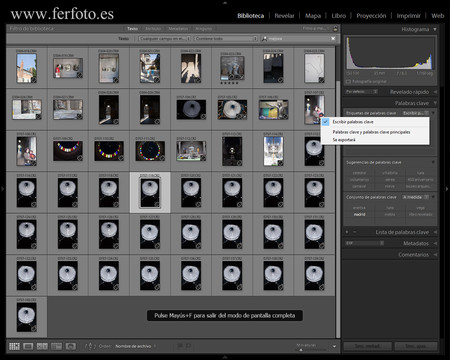Expand the Metadatos panel
450x360 pixels.
[435, 243]
